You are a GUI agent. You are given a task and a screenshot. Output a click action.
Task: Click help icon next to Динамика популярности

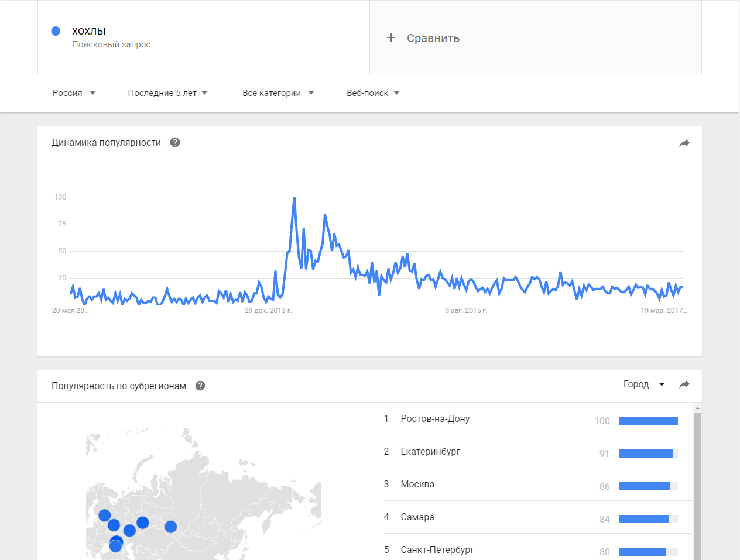[175, 142]
